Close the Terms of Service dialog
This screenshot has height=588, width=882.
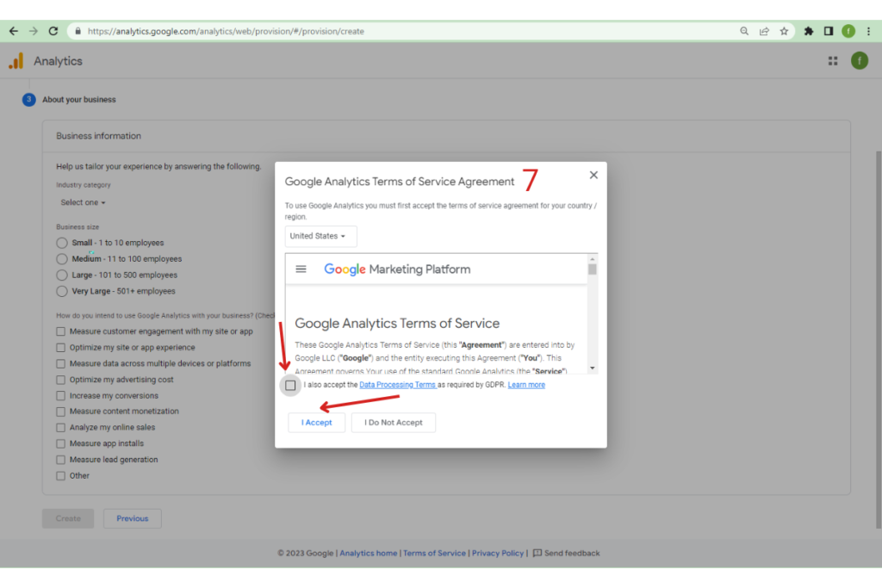[593, 175]
